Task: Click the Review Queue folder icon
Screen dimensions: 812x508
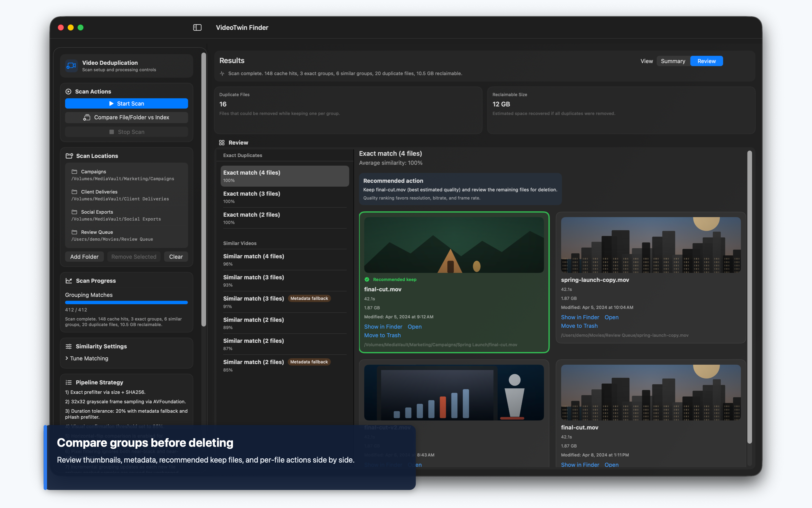Action: (x=74, y=232)
